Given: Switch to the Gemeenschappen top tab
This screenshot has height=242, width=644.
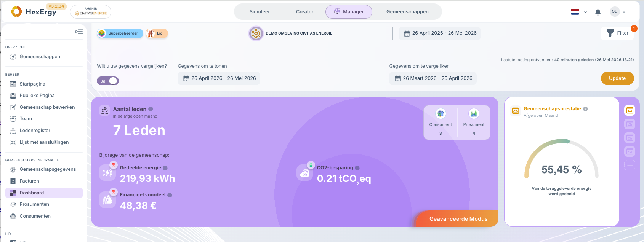Looking at the screenshot, I should click(x=407, y=12).
